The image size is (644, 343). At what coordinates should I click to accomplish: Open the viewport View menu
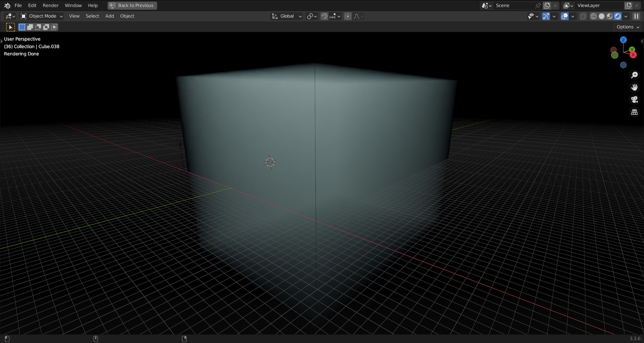[74, 16]
